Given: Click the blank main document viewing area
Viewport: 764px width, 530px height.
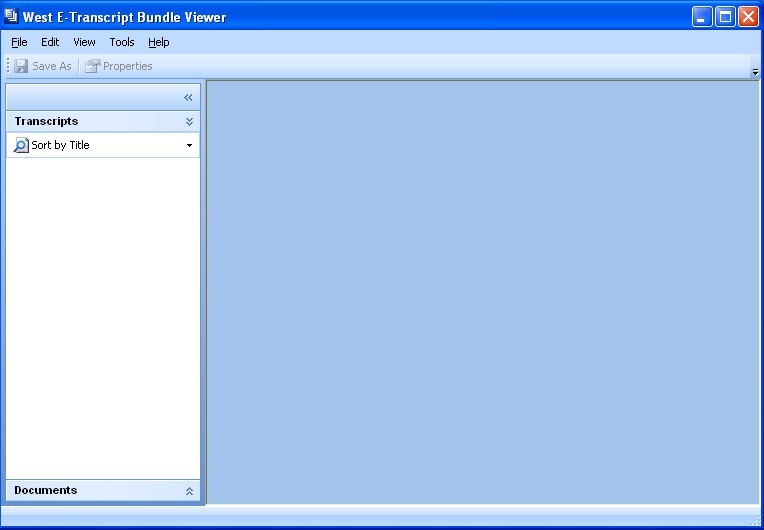Looking at the screenshot, I should (x=482, y=290).
